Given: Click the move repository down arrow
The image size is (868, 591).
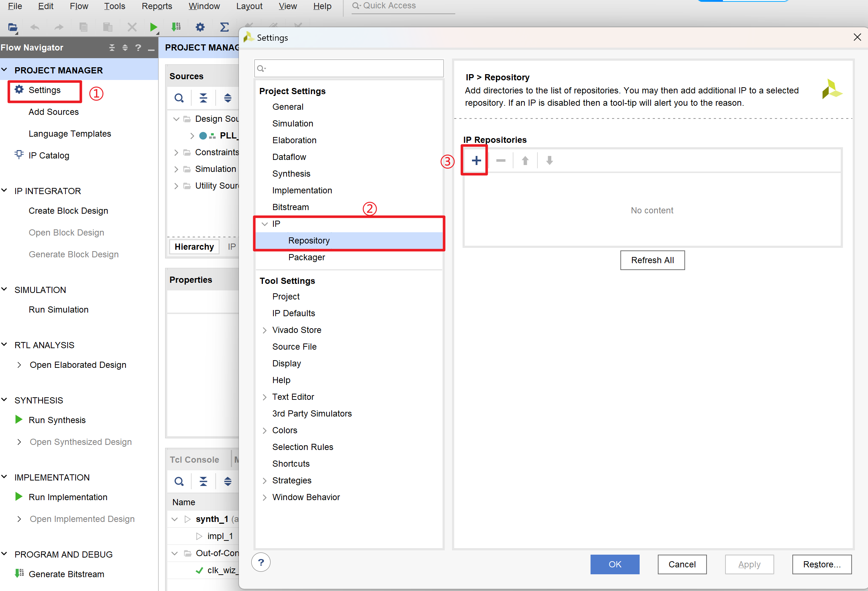Looking at the screenshot, I should pyautogui.click(x=549, y=161).
